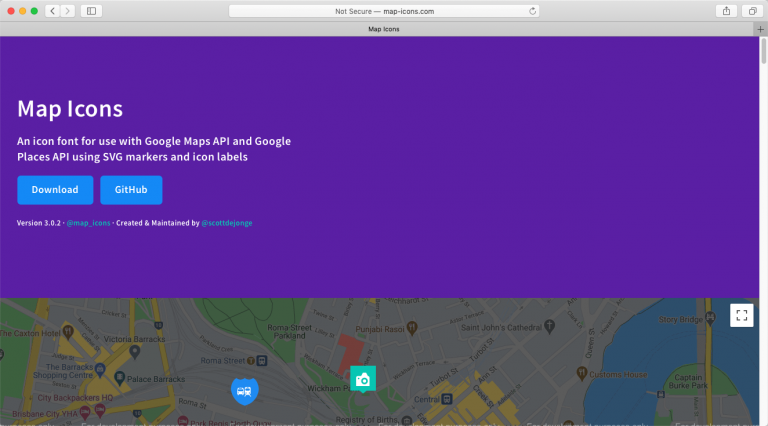Click Roma Street Parkland label
The image size is (768, 426).
pos(289,331)
